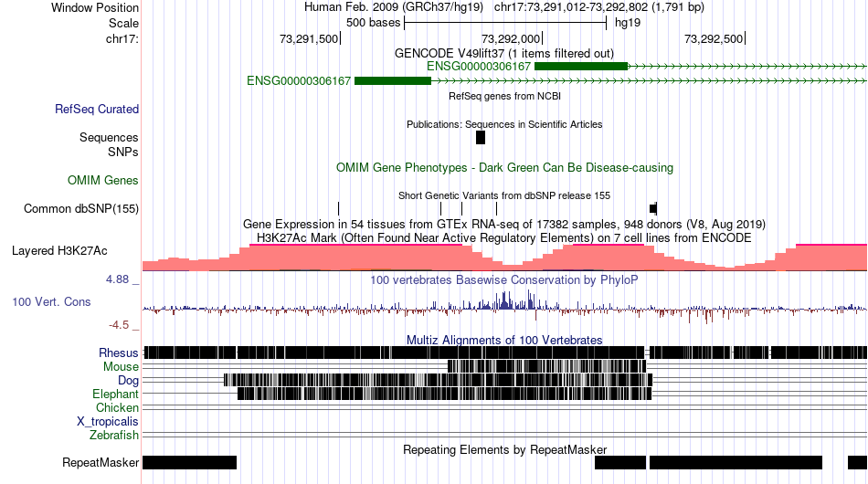Click the leftmost dbSNP variant tick
868x484 pixels.
[x=338, y=208]
